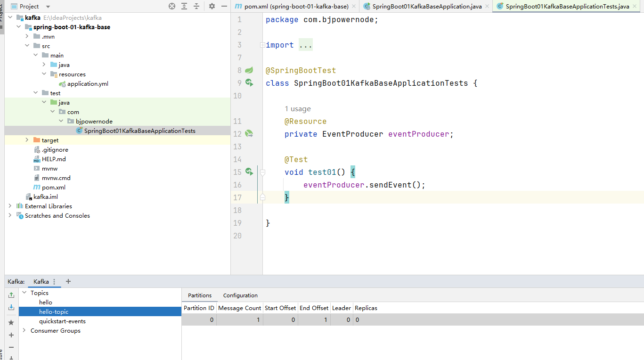The width and height of the screenshot is (644, 360).
Task: Collapse the Topics node in Kafka tree
Action: tap(24, 293)
